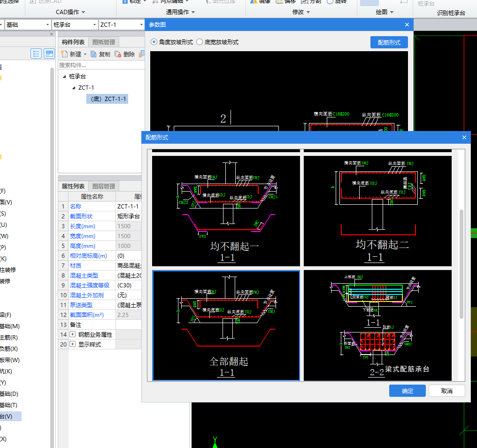Image resolution: width=477 pixels, height=448 pixels.
Task: Select 角度放坡形式 radio option
Action: coord(154,42)
